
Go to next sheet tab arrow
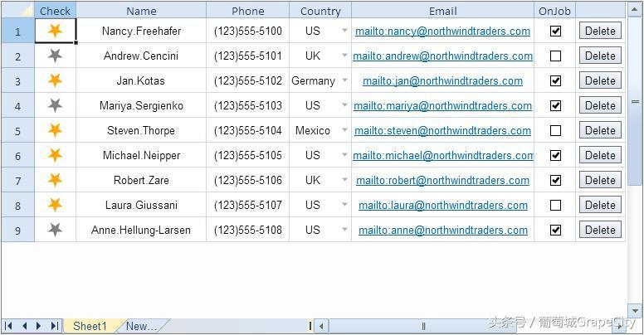[x=39, y=326]
